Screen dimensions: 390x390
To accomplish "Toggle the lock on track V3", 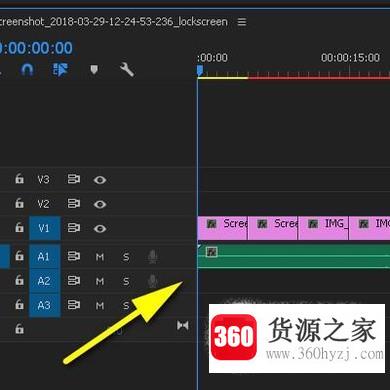I will pyautogui.click(x=19, y=179).
